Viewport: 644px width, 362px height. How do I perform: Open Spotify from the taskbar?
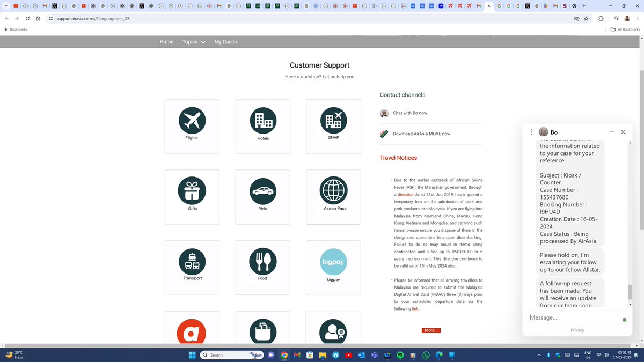400,355
